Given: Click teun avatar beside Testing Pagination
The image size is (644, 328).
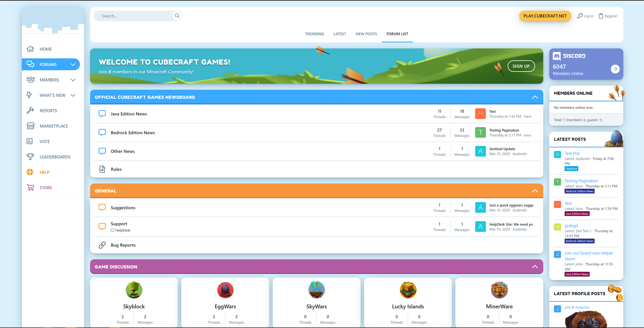Looking at the screenshot, I should (480, 132).
